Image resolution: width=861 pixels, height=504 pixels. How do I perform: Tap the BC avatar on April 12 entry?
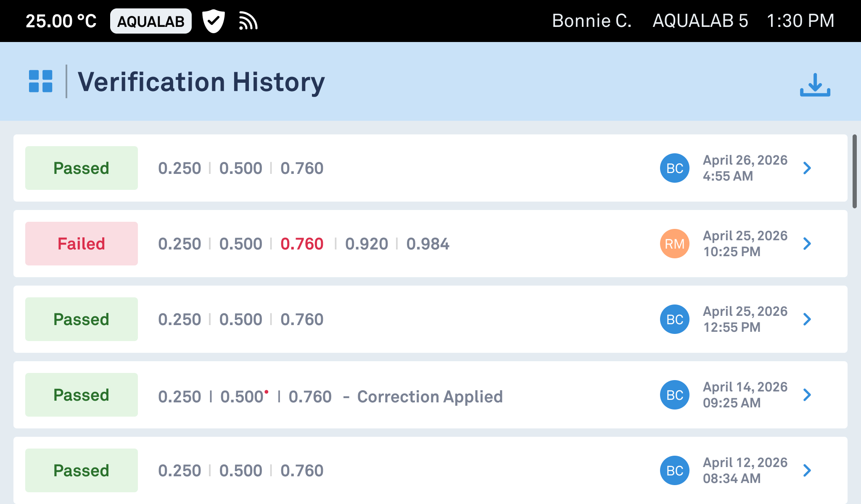tap(675, 470)
